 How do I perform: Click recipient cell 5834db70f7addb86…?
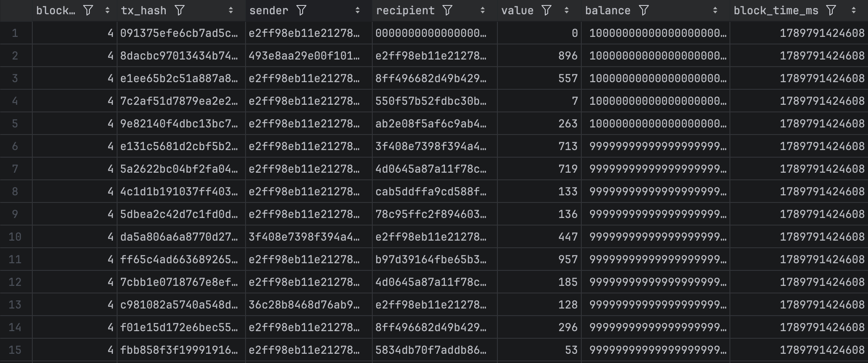(434, 350)
